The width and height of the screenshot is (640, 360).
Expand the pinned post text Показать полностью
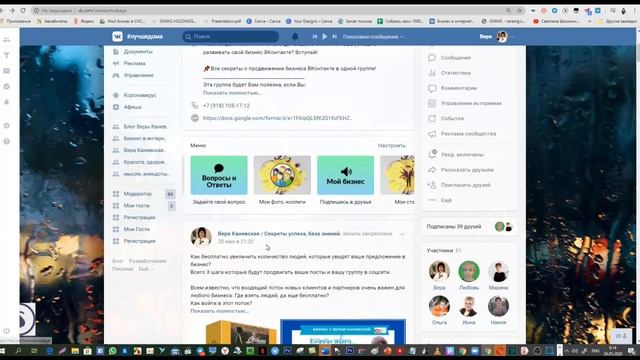click(x=220, y=311)
